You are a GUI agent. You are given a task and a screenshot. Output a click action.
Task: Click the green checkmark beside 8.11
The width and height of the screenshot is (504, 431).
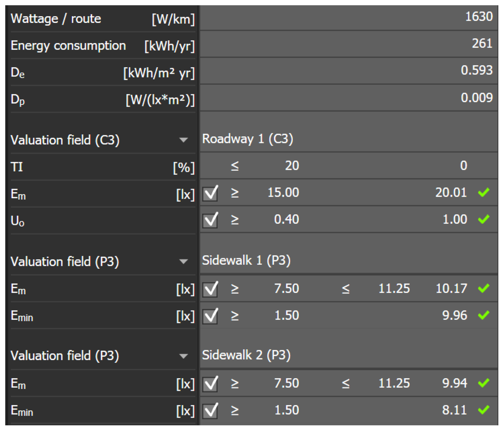(x=484, y=410)
